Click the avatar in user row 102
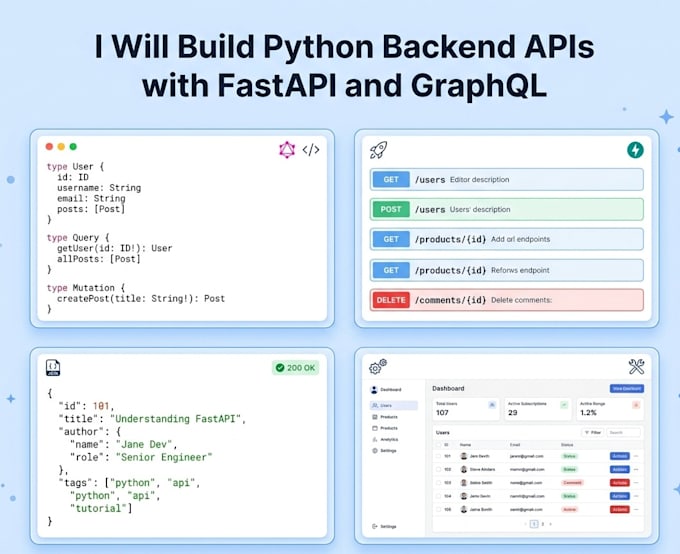680x554 pixels. [x=464, y=469]
